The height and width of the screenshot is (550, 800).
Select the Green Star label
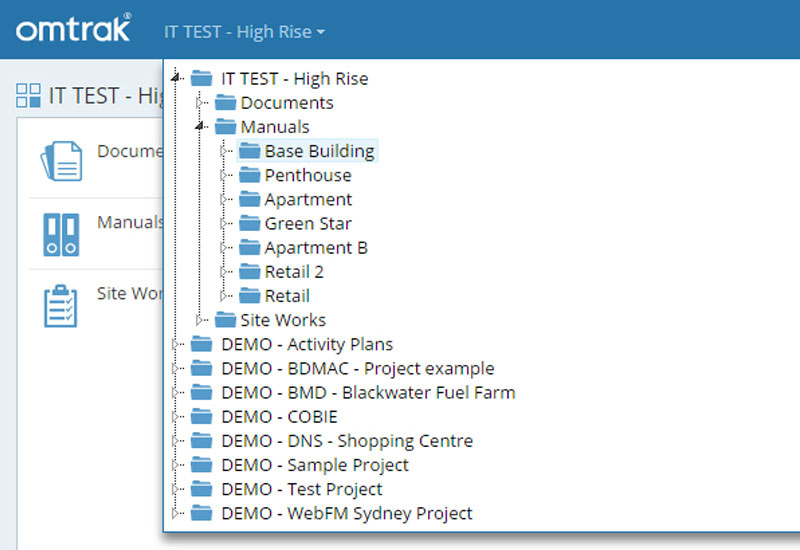308,223
